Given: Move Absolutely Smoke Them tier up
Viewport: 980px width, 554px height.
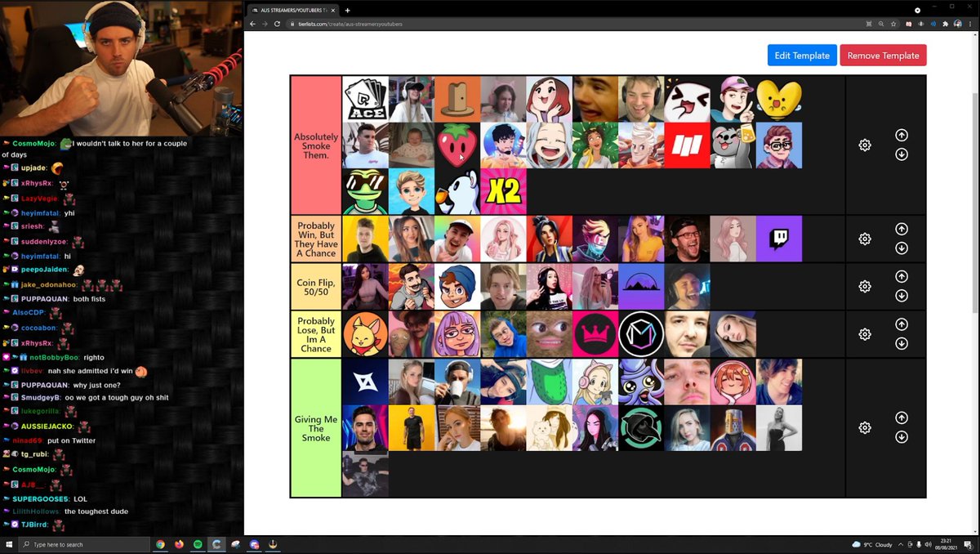Looking at the screenshot, I should pos(902,136).
